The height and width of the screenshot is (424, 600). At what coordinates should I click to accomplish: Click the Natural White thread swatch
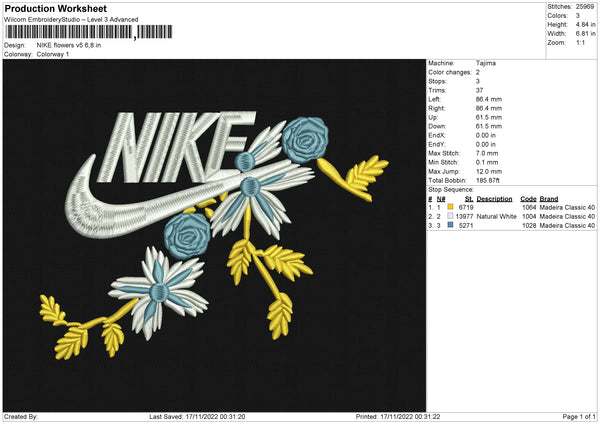pos(450,216)
